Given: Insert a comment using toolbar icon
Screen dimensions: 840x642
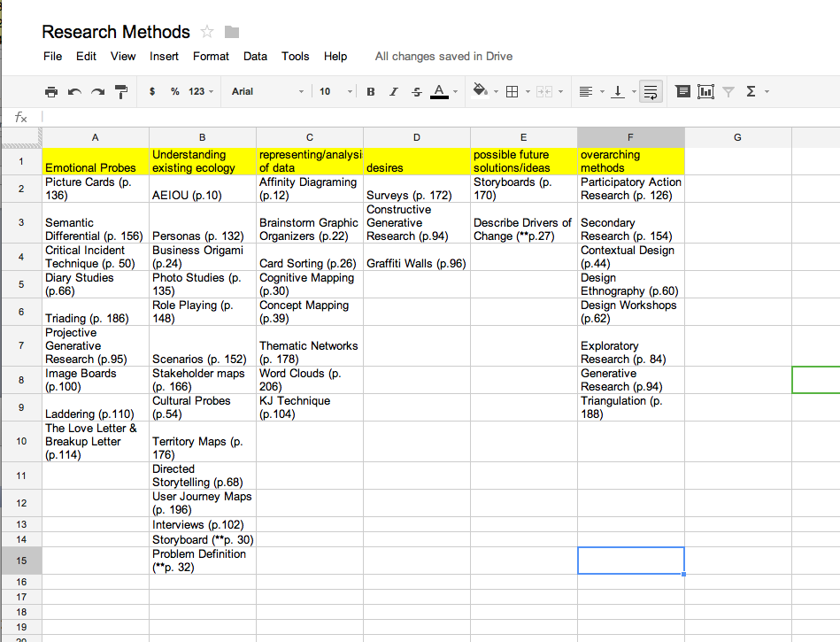Looking at the screenshot, I should pos(682,91).
